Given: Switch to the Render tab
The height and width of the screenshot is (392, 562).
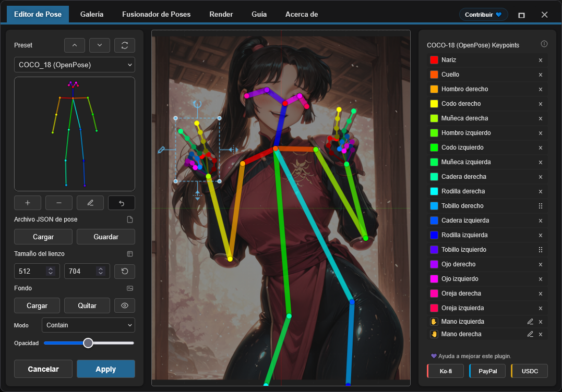Looking at the screenshot, I should tap(221, 14).
